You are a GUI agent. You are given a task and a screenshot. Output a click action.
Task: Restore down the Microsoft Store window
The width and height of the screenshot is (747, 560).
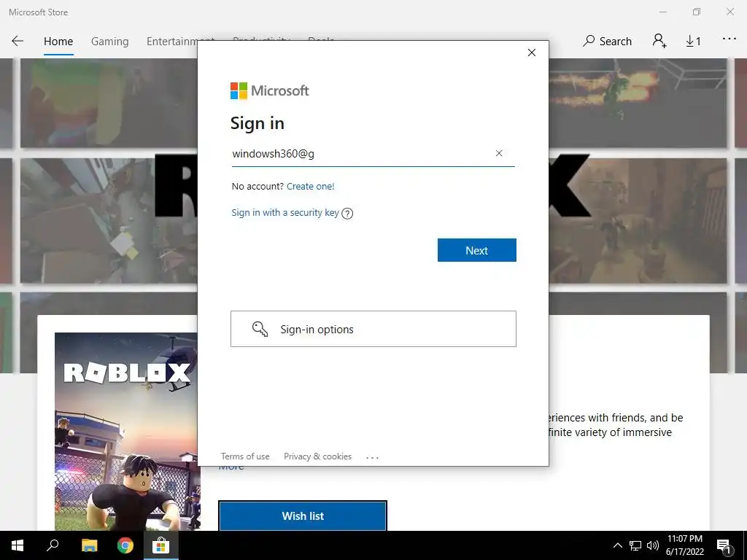tap(697, 12)
